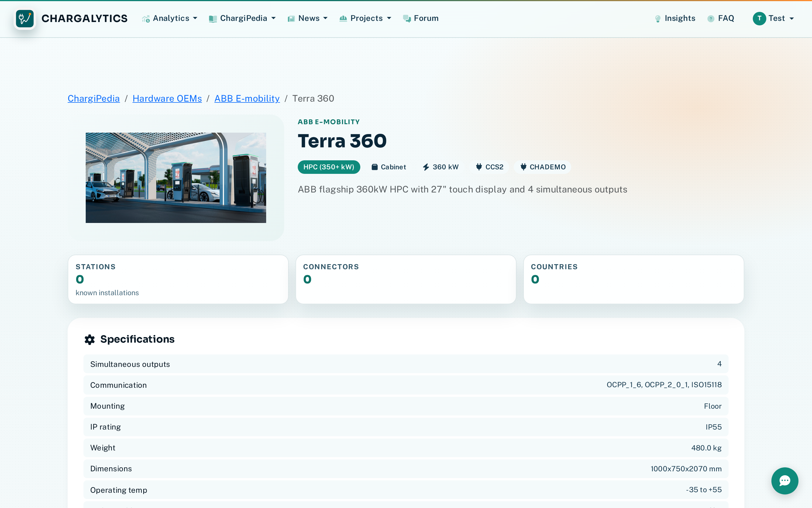Image resolution: width=812 pixels, height=508 pixels.
Task: Click the IP rating row label
Action: pyautogui.click(x=105, y=427)
